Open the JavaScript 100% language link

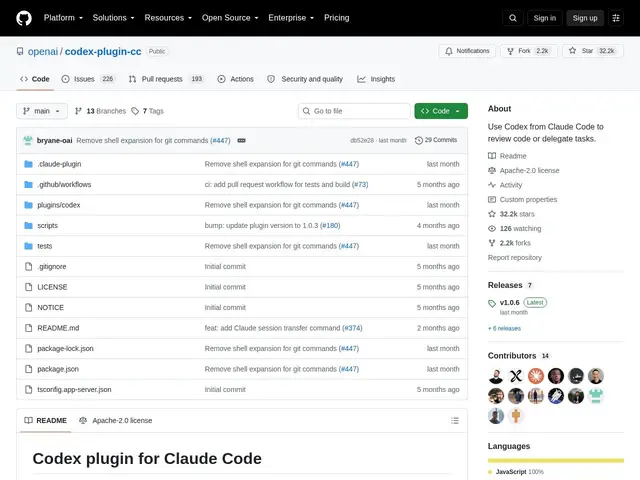tap(516, 472)
